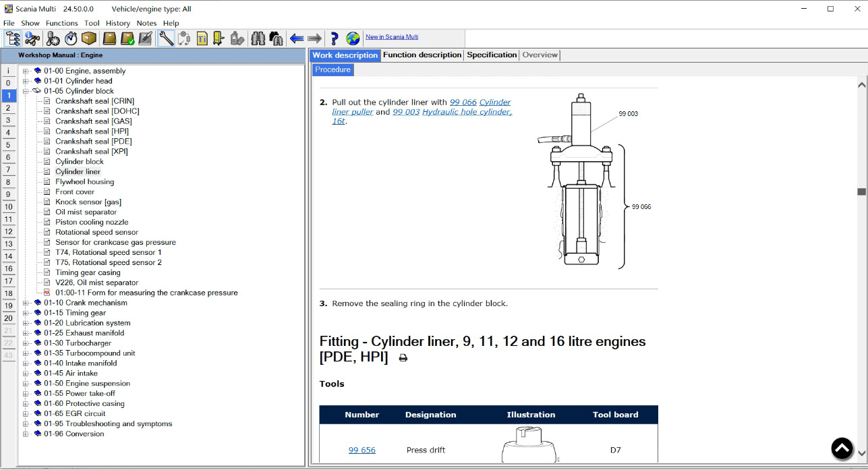Click the content scrollbar down arrow

pyautogui.click(x=861, y=452)
